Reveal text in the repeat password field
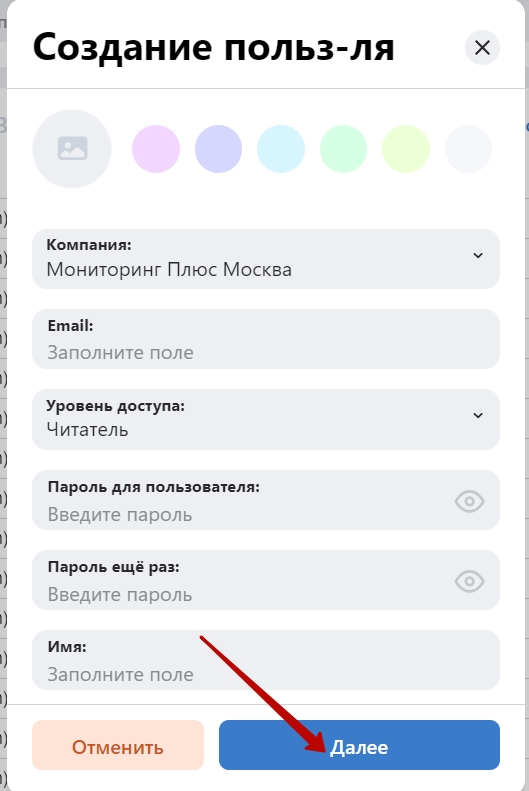This screenshot has width=529, height=791. click(469, 581)
